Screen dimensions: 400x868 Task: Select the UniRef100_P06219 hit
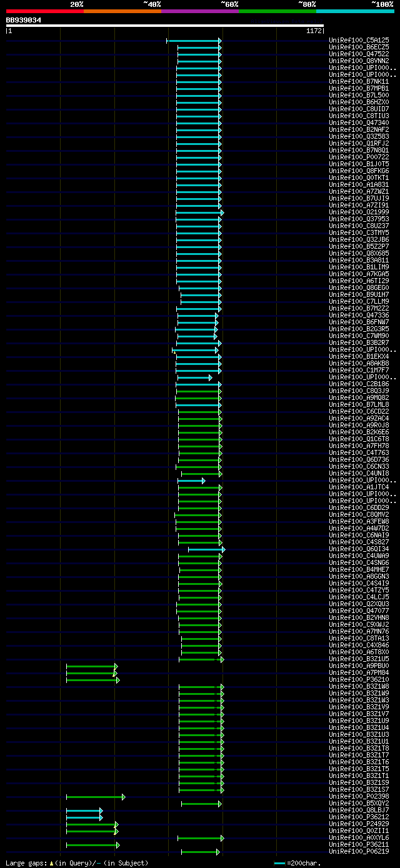pyautogui.click(x=359, y=851)
